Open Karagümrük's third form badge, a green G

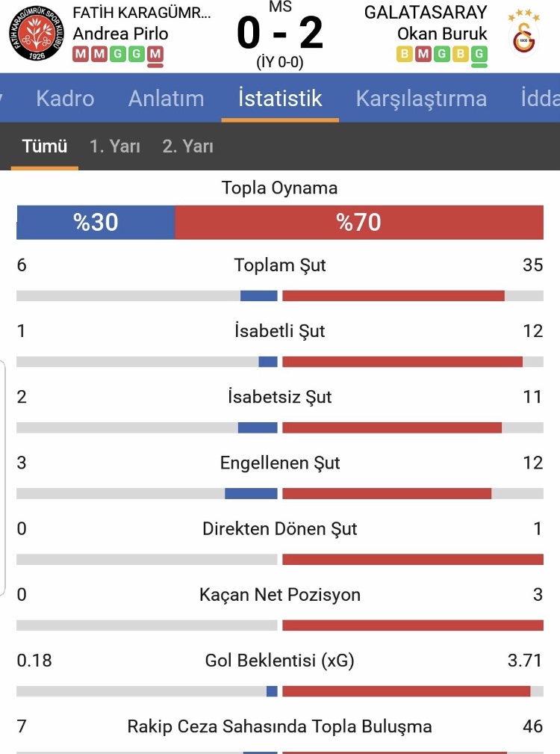coord(118,55)
